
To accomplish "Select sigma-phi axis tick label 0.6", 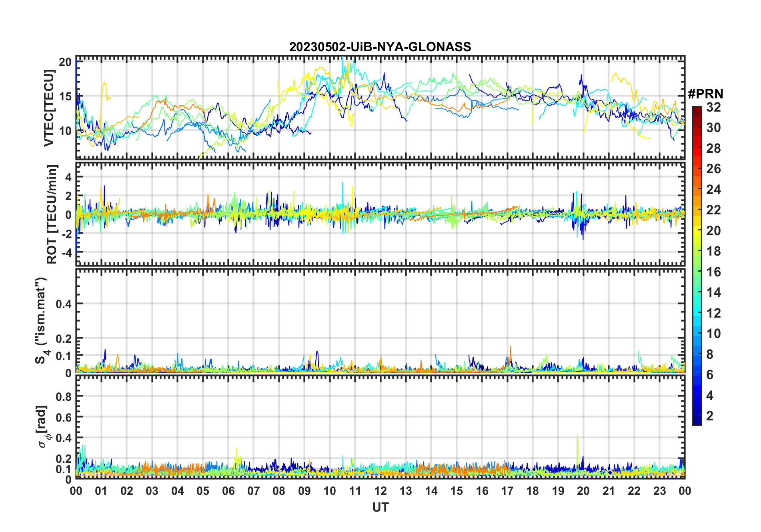I will coord(64,417).
